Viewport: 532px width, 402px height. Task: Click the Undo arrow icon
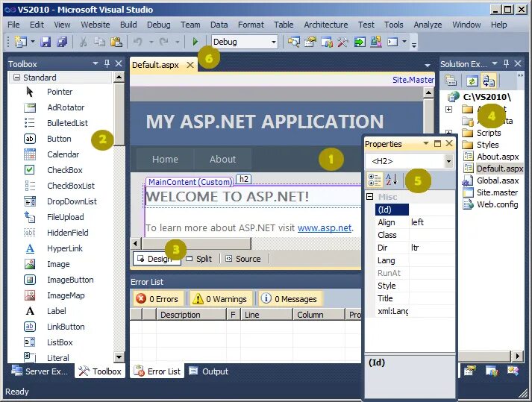click(x=137, y=42)
